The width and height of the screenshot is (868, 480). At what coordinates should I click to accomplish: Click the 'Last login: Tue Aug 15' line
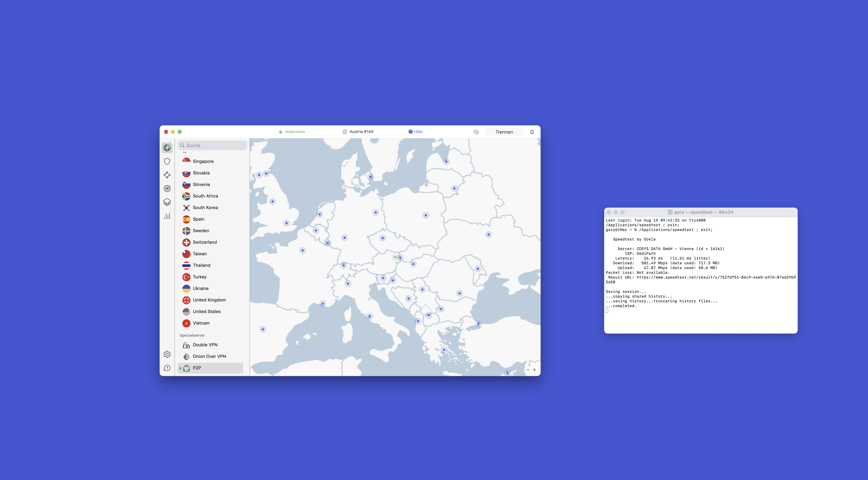coord(655,220)
